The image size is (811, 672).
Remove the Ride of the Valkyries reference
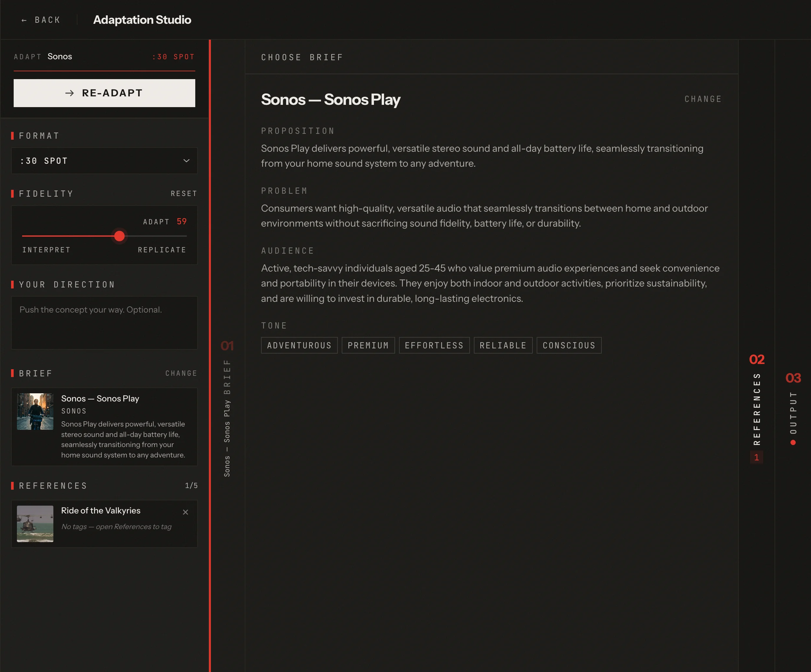click(x=186, y=512)
